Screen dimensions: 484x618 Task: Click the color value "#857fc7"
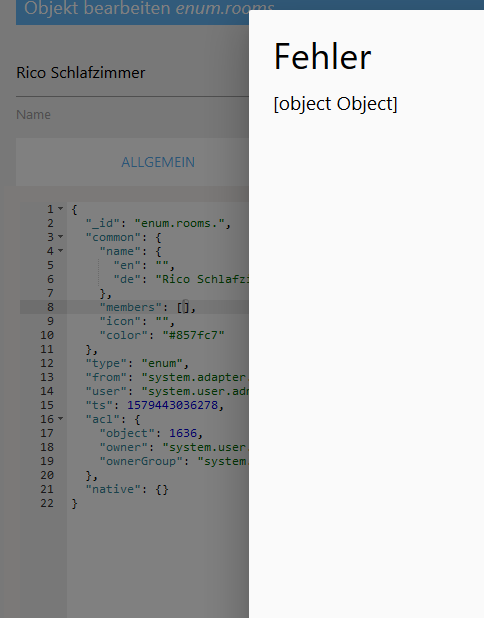coord(194,335)
